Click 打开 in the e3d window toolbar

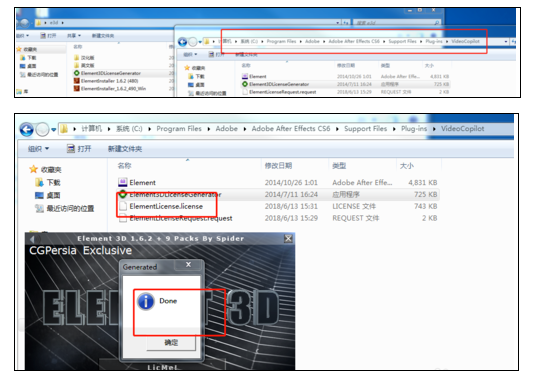click(x=48, y=35)
